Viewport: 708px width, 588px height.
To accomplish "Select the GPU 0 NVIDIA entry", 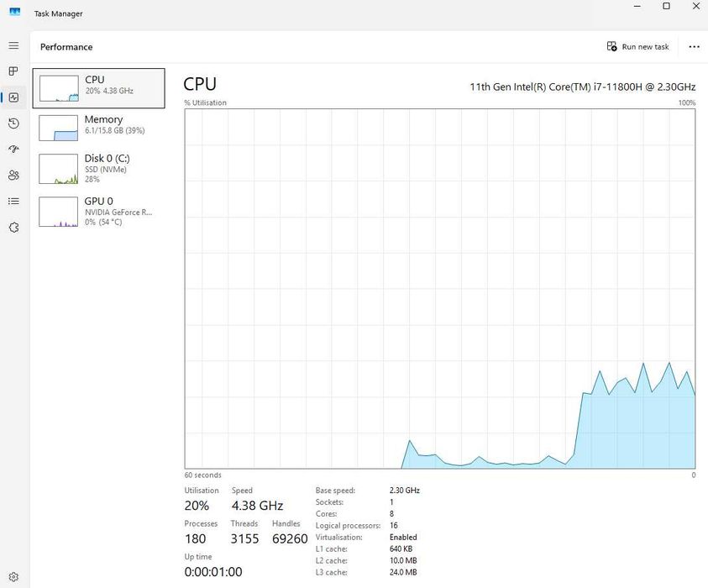I will click(x=99, y=212).
